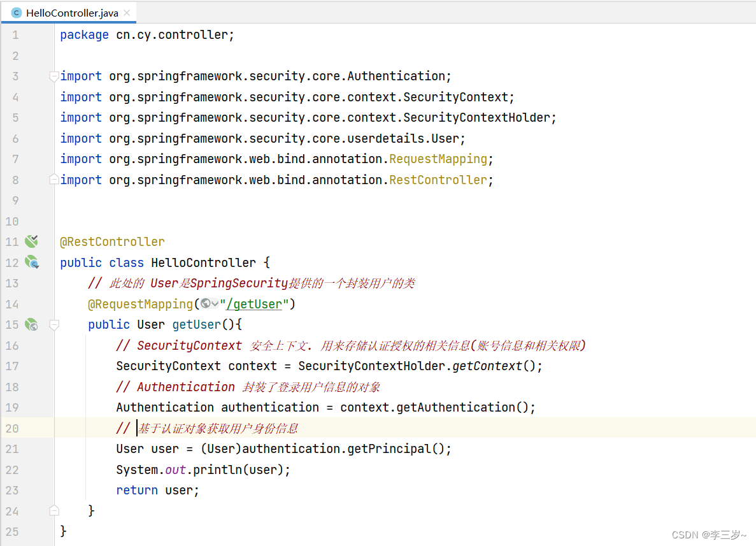Collapse the imports block at the first import line

(54, 76)
